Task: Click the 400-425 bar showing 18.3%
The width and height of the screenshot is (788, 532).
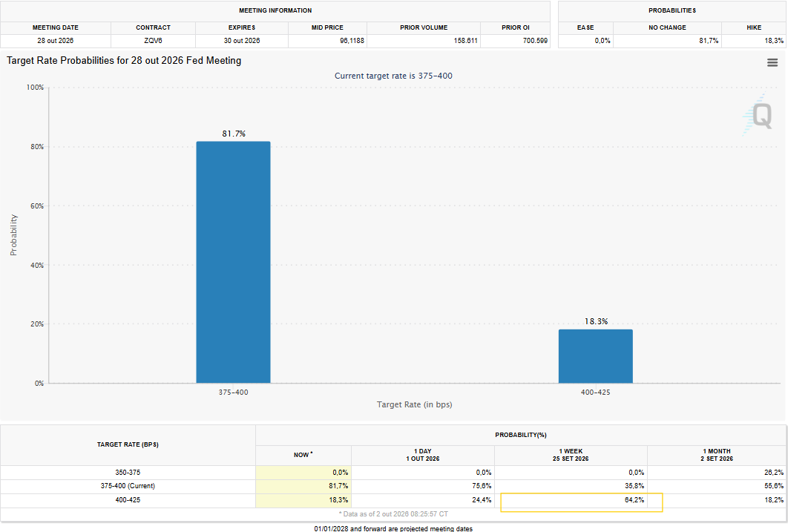Action: click(596, 356)
